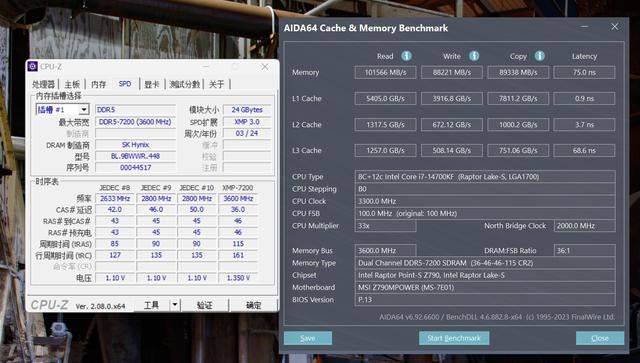Click Save in AIDA64 benchmark

308,338
